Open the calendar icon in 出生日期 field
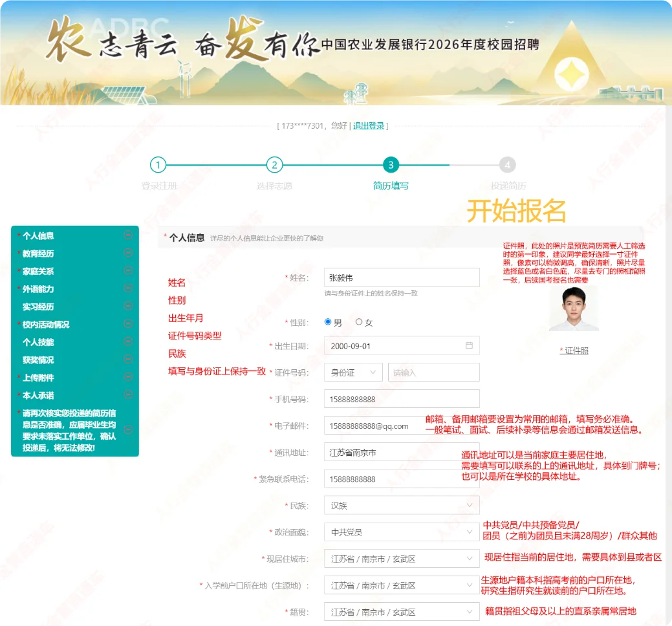 click(470, 345)
